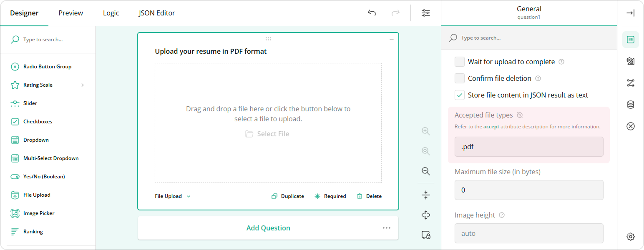This screenshot has width=644, height=250.
Task: Expand the Rating Scale toolbox entry
Action: pyautogui.click(x=83, y=85)
